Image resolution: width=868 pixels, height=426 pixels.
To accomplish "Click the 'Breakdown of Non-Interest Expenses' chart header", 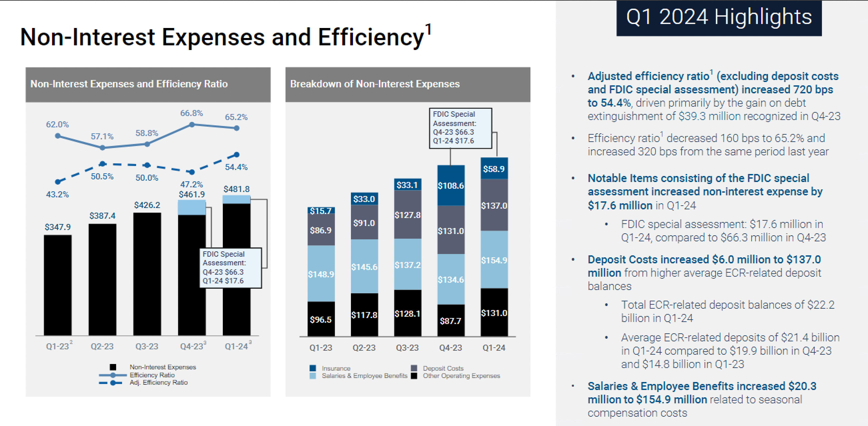I will [408, 84].
